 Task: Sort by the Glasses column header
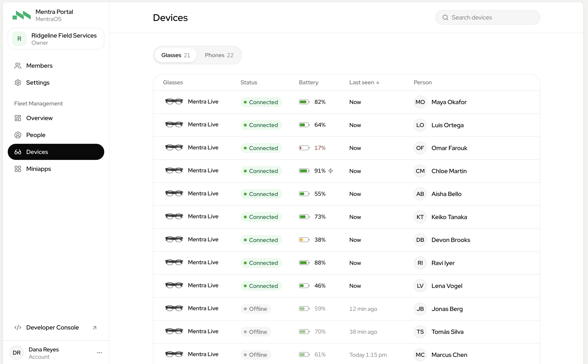pos(173,82)
